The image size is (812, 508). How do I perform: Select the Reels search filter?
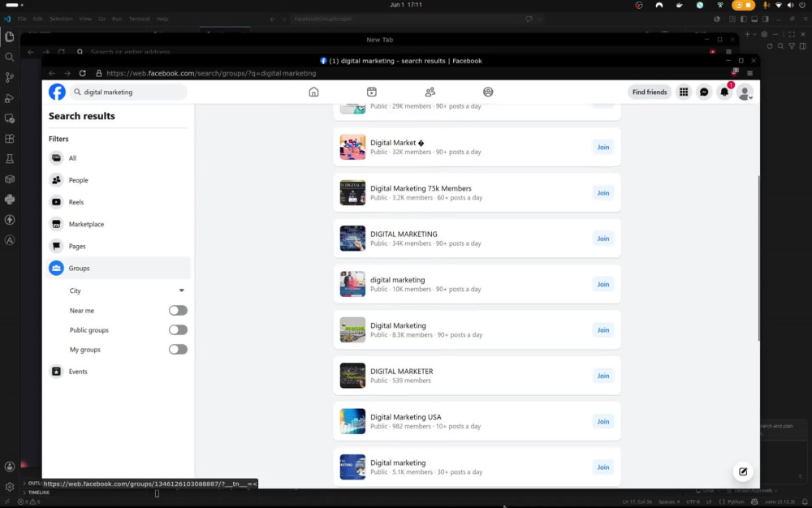(119, 202)
